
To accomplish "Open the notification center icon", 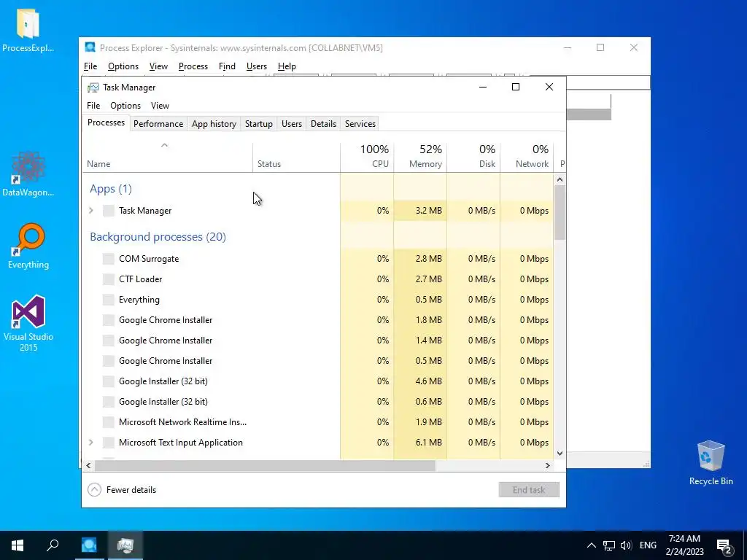I will 724,546.
